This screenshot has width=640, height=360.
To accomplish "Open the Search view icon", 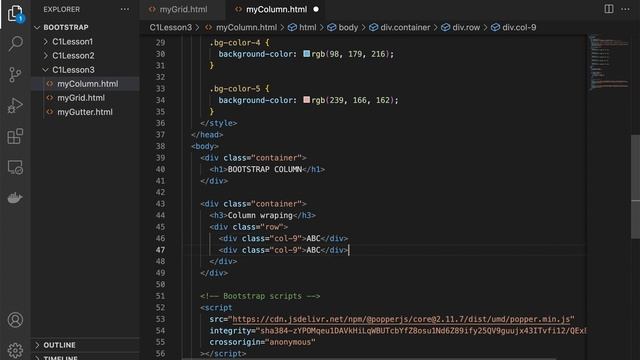I will tap(15, 43).
